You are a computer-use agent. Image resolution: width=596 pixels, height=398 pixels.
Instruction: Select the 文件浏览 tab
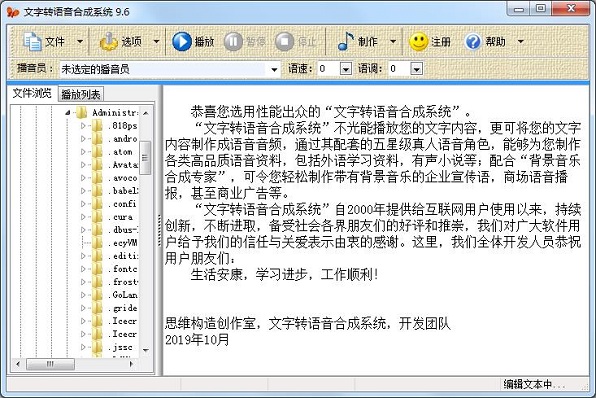point(32,93)
